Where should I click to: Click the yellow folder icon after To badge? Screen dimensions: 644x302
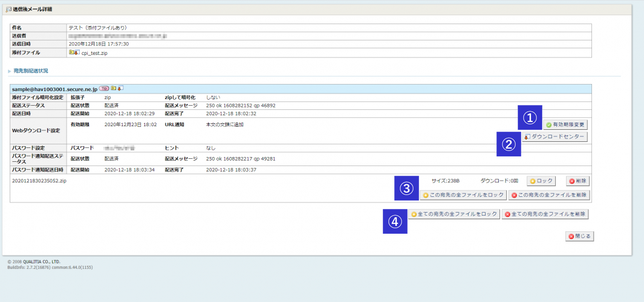pyautogui.click(x=113, y=88)
